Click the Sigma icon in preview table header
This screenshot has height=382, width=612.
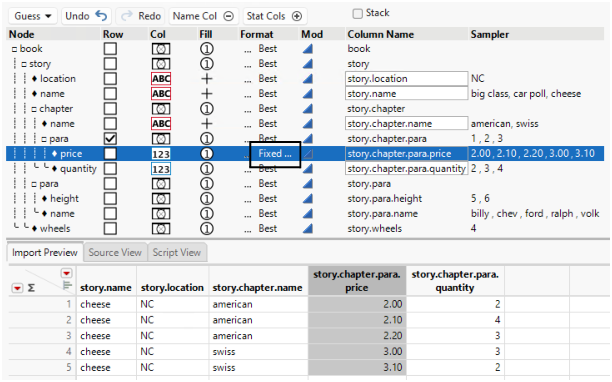(31, 288)
